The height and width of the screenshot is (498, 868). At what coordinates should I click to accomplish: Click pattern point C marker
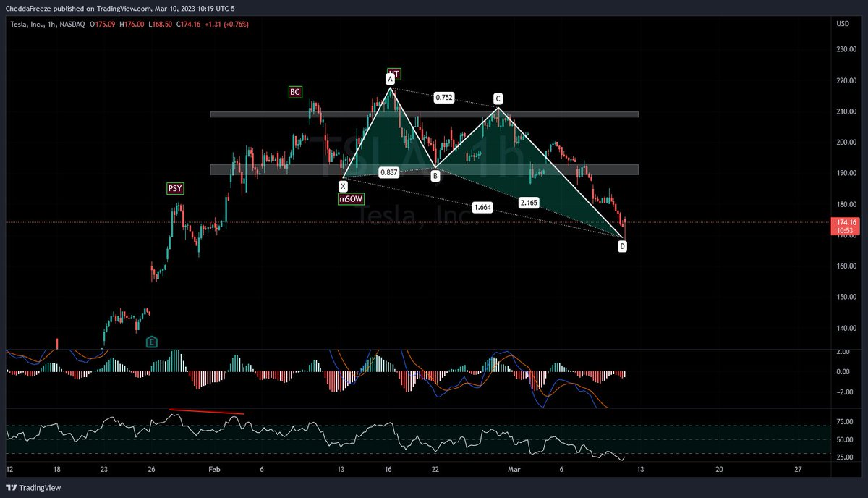pyautogui.click(x=498, y=98)
